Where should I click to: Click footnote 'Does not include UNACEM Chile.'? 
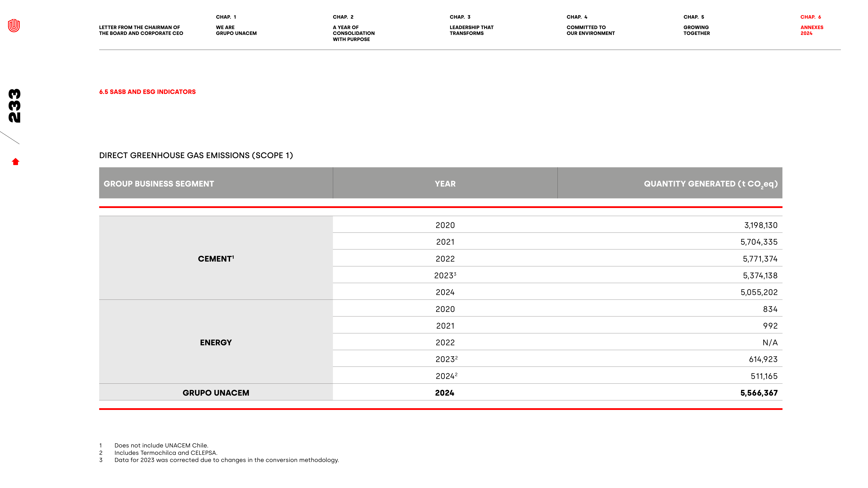pos(161,445)
